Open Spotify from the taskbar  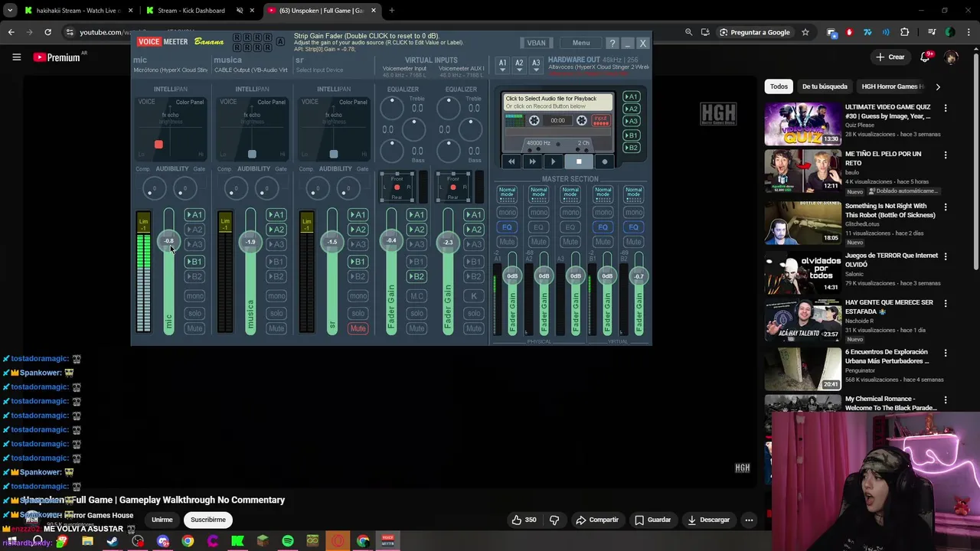click(x=287, y=541)
